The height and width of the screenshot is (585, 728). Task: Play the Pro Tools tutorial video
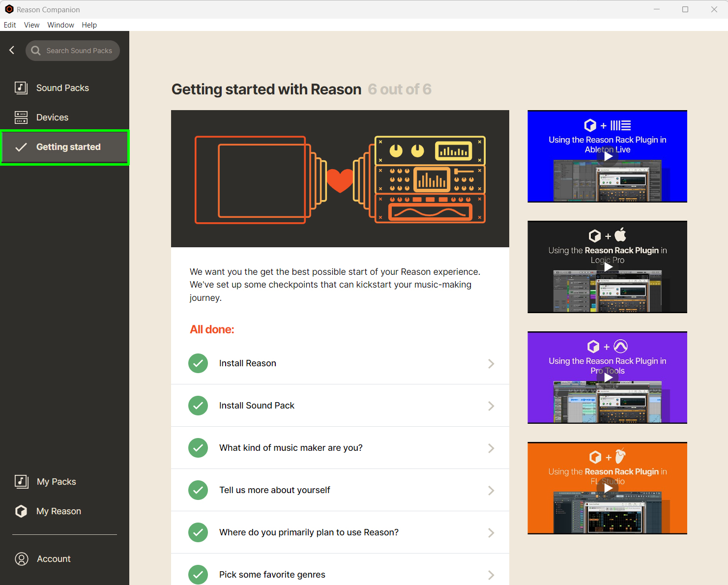point(608,378)
